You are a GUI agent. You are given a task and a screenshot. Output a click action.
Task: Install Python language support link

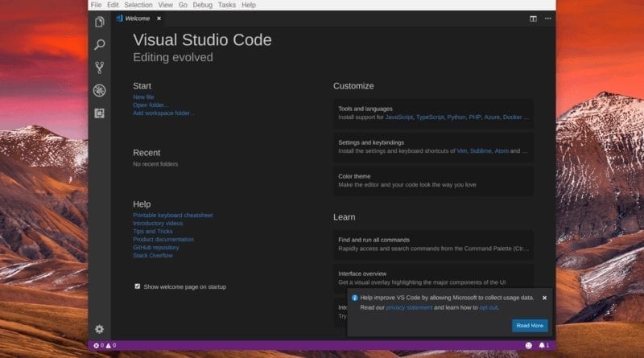[x=456, y=117]
